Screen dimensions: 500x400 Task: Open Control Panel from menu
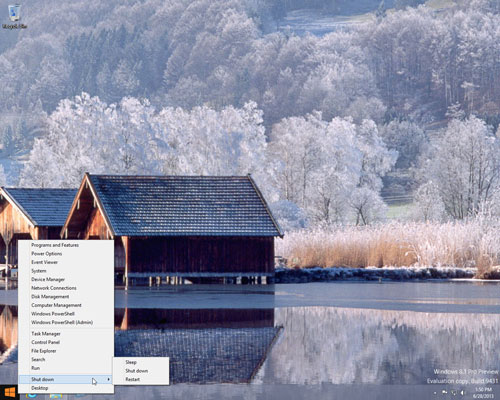[x=66, y=342]
